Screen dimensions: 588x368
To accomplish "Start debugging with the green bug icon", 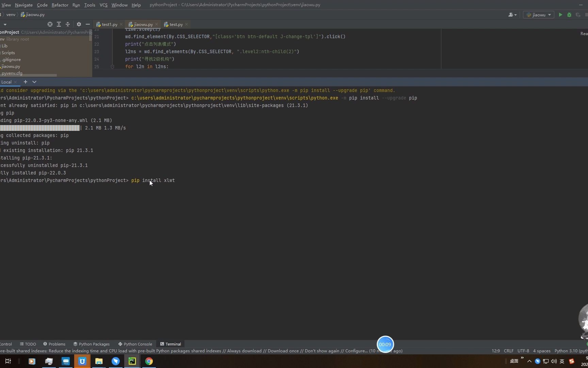I will point(569,15).
